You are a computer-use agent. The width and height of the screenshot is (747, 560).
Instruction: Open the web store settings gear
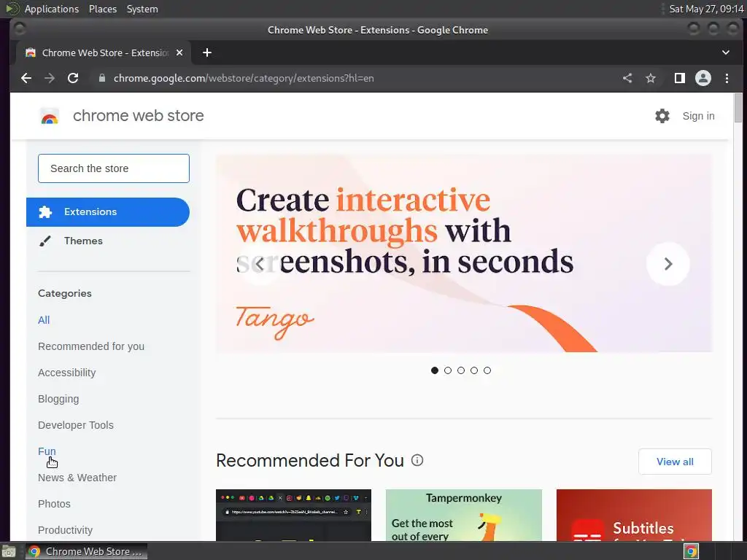pyautogui.click(x=662, y=116)
